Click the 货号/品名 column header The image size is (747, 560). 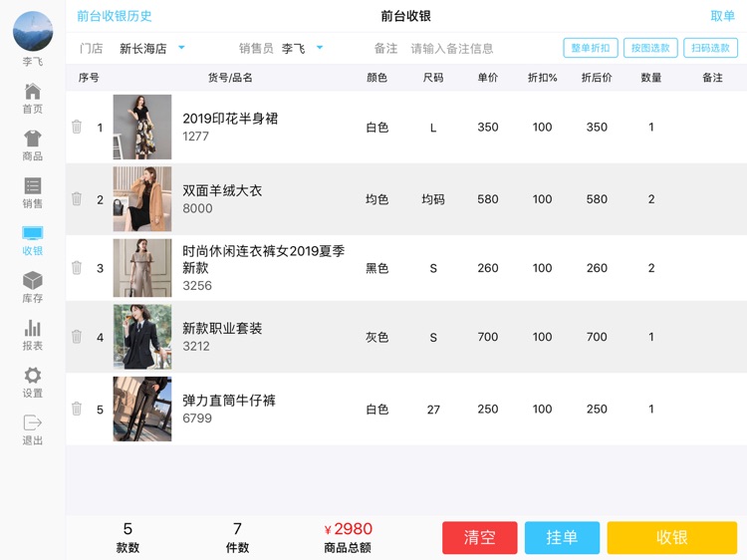click(230, 77)
